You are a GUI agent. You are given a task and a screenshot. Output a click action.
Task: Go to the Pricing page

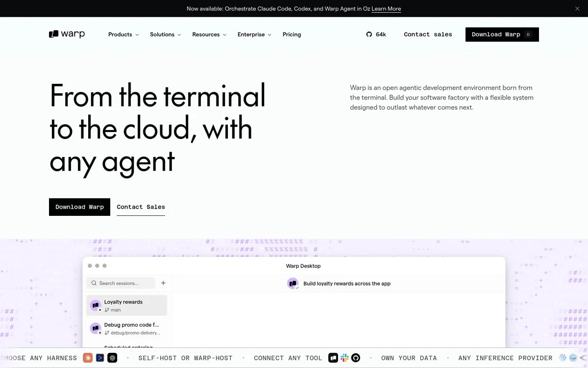[292, 34]
